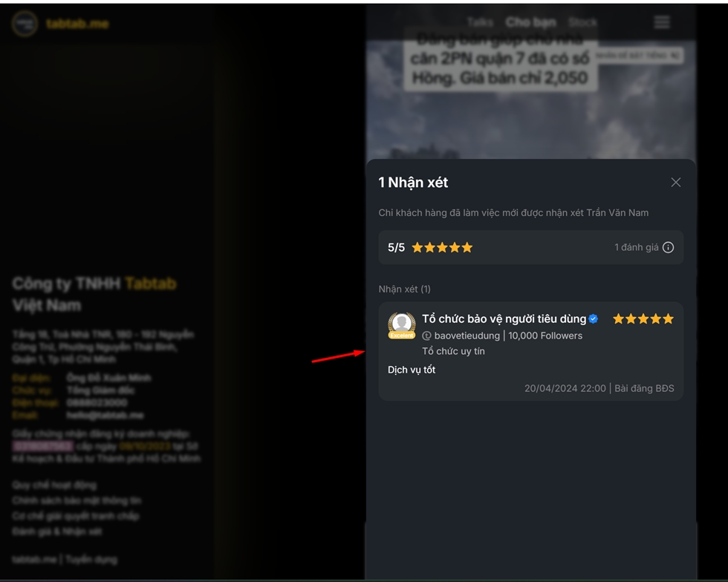The height and width of the screenshot is (582, 728).
Task: Click the hello@tabtab.me email address
Action: pos(105,415)
